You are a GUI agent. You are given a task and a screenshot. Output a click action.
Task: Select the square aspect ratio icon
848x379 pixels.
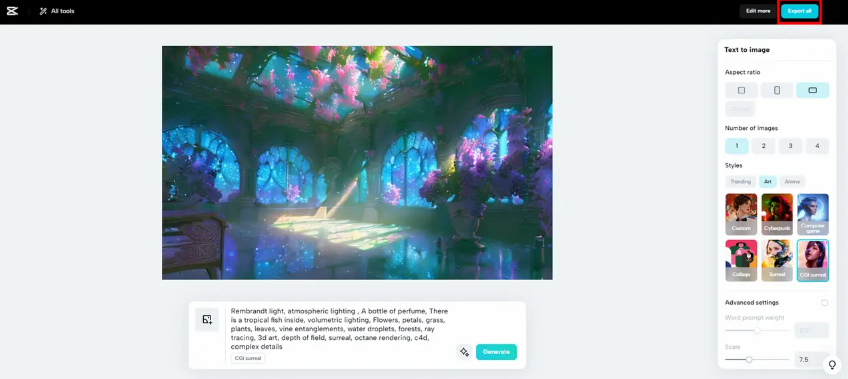[x=741, y=90]
